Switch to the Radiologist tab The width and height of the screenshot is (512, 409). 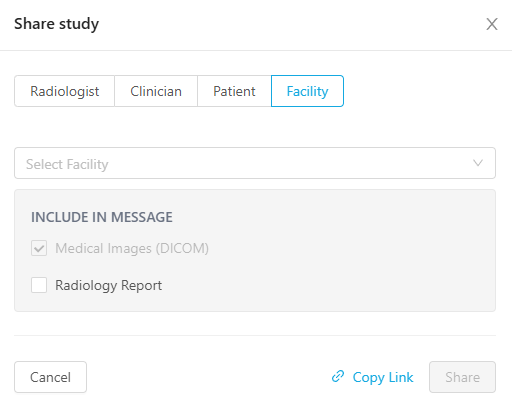coord(64,91)
